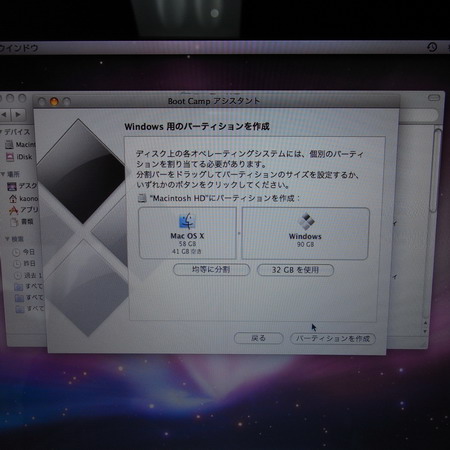Minimize the Boot Camp アシスタント window

[54, 101]
